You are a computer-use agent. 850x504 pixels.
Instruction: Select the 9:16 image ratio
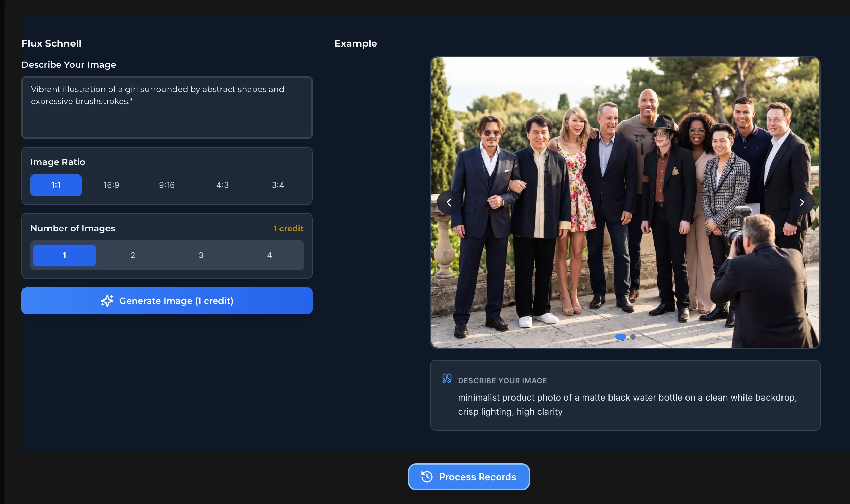pos(167,185)
